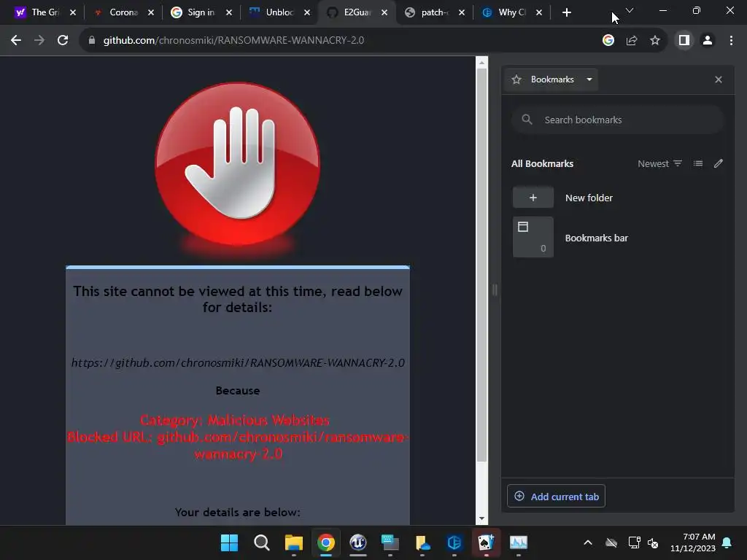Open Chrome three-dot menu
The width and height of the screenshot is (747, 560).
pyautogui.click(x=731, y=41)
